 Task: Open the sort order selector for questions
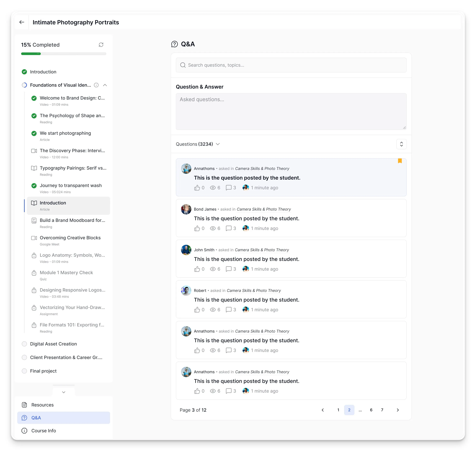[x=401, y=144]
